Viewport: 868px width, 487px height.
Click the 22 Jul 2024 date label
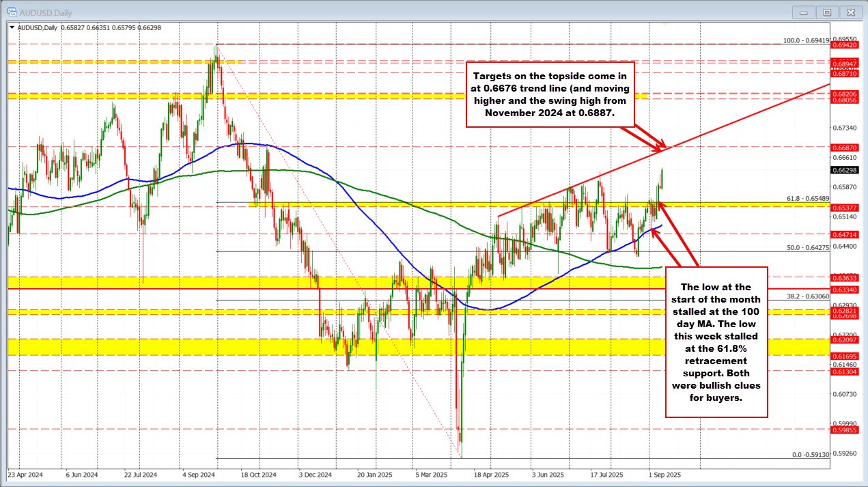[142, 473]
